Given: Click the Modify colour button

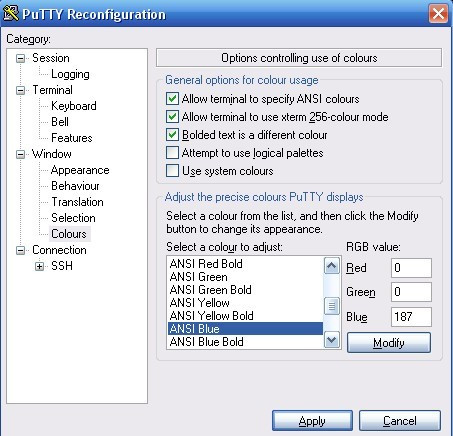Looking at the screenshot, I should [389, 342].
